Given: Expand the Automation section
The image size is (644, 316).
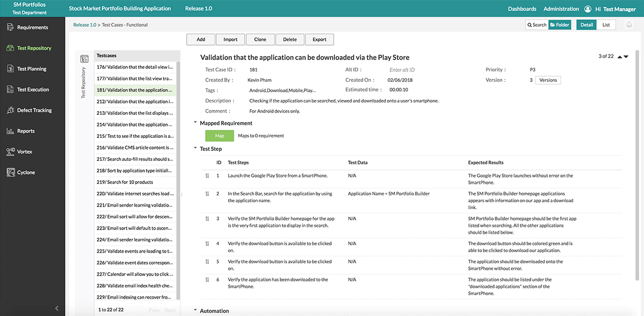Looking at the screenshot, I should [195, 310].
